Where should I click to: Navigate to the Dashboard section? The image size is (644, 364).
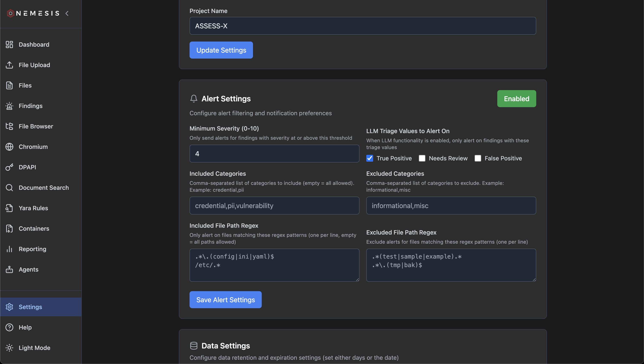tap(9, 45)
